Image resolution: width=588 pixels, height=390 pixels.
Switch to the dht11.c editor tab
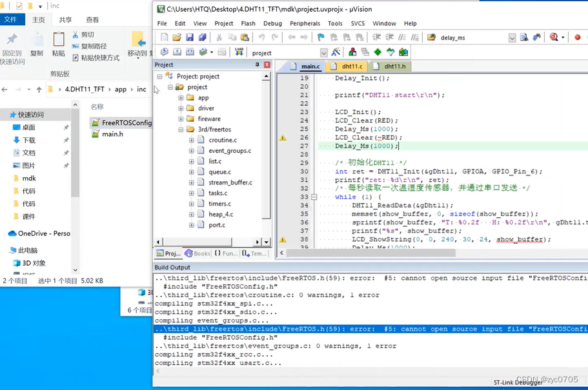coord(352,66)
